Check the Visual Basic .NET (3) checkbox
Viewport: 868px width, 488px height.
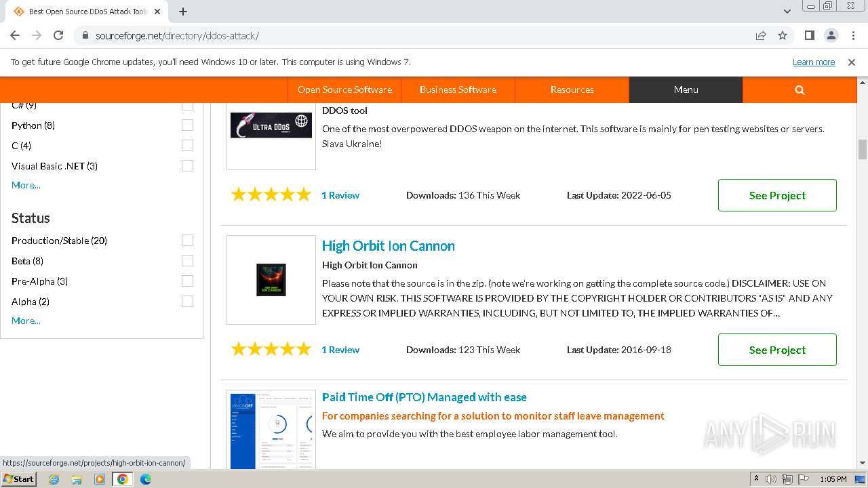[x=187, y=166]
